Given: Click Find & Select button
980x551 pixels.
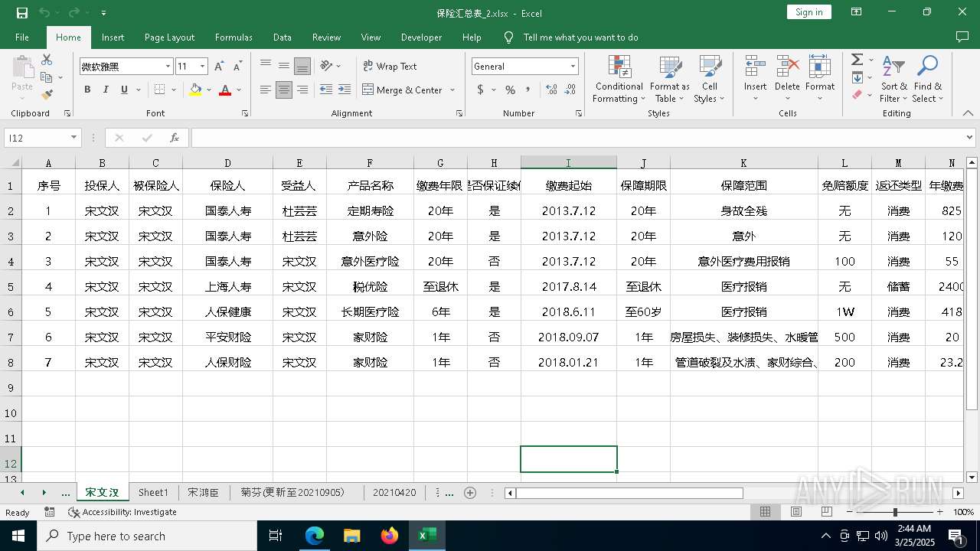Looking at the screenshot, I should (x=928, y=79).
